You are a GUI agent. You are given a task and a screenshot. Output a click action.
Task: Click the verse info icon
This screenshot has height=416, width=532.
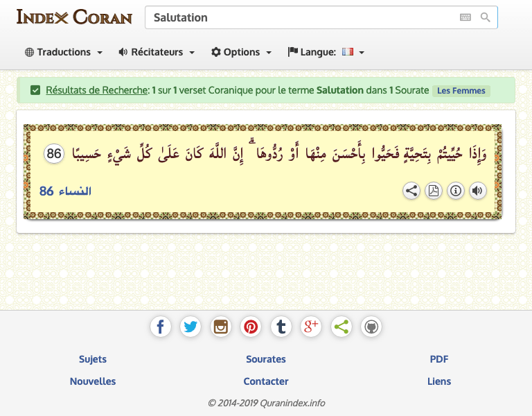(456, 191)
